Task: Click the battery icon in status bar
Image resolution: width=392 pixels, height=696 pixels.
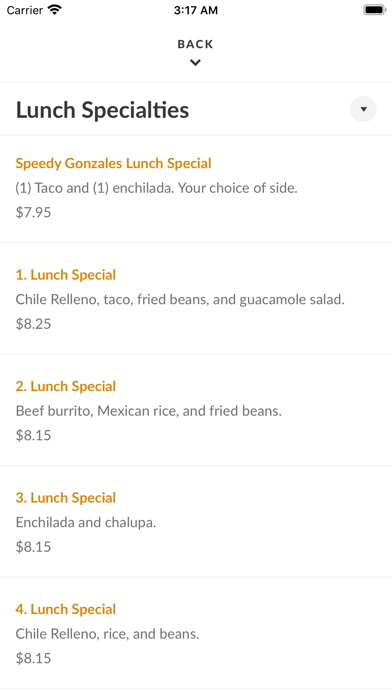Action: coord(374,10)
